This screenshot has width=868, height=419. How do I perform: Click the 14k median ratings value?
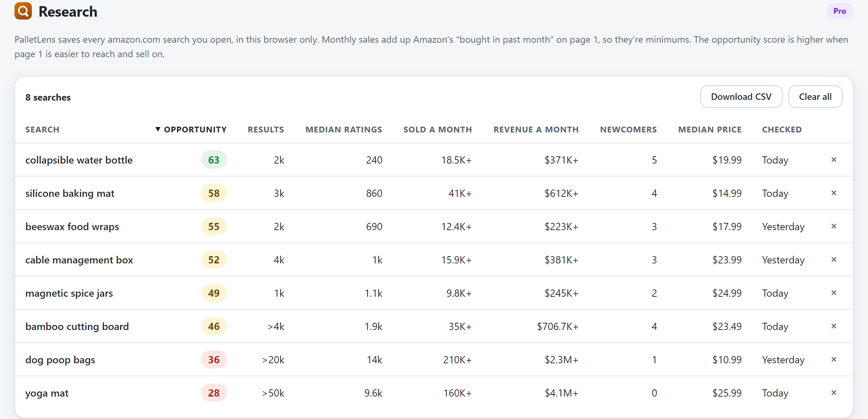coord(374,360)
